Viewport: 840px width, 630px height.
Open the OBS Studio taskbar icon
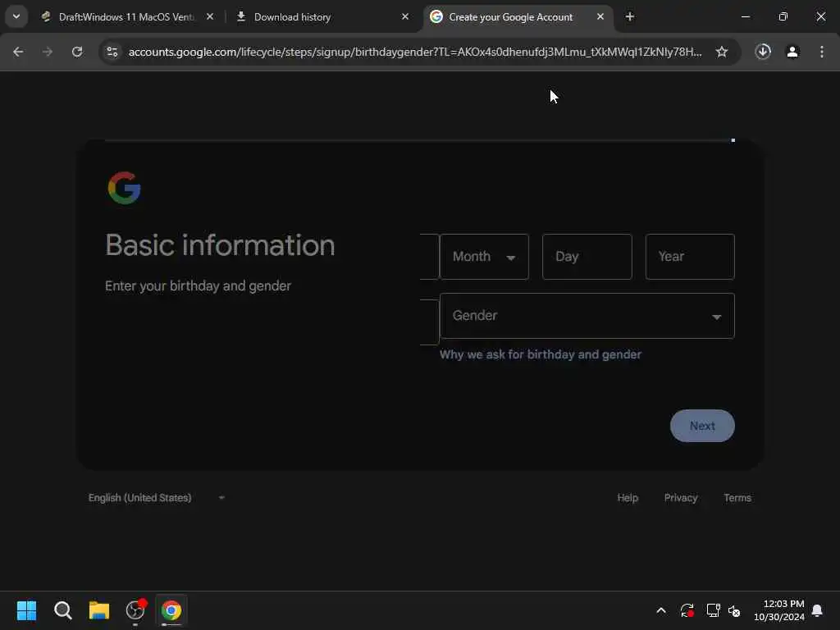coord(135,610)
